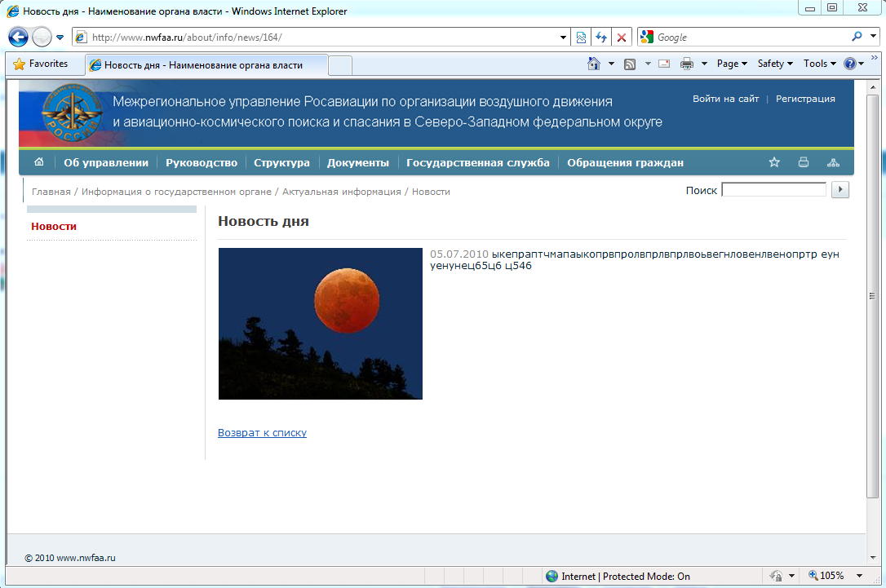
Task: Refresh the page with the Refresh icon
Action: click(x=601, y=38)
